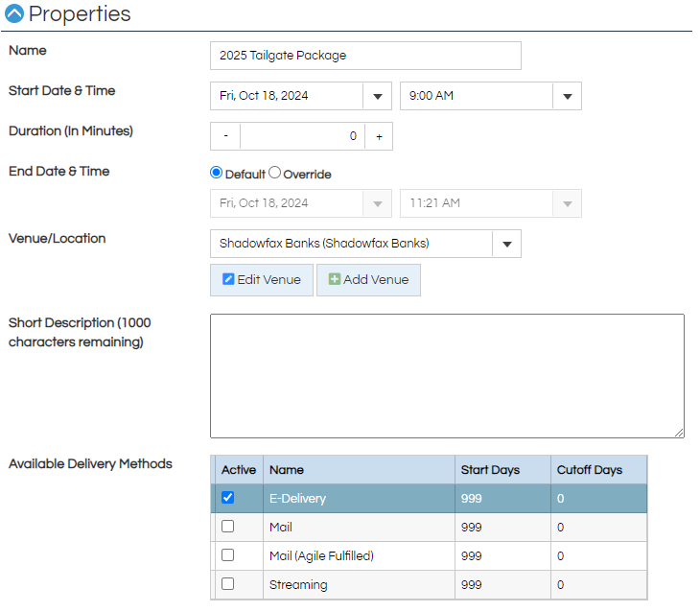Viewport: 700px width, 612px height.
Task: Check the Mail (Agile Fulfilled) checkbox
Action: (227, 555)
